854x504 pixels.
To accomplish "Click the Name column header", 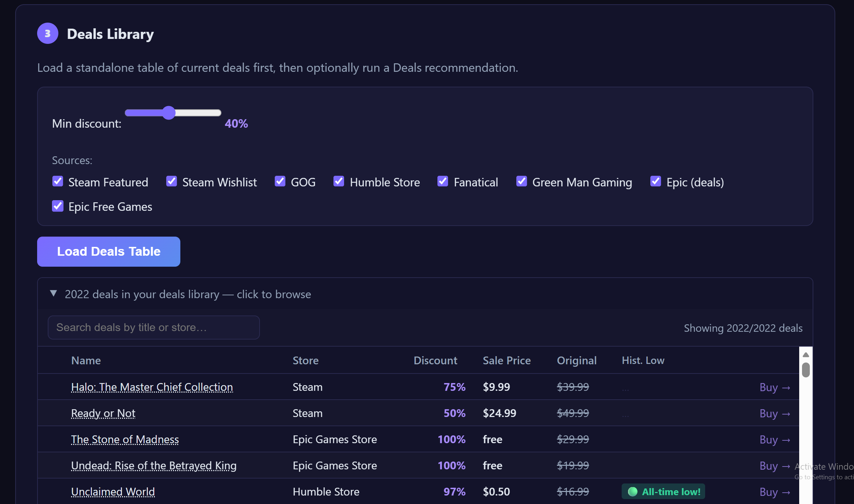I will coord(86,360).
